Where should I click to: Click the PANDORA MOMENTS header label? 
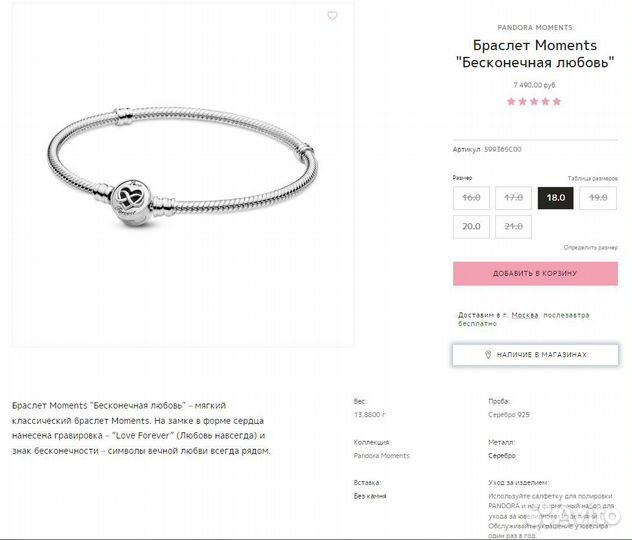(x=535, y=27)
